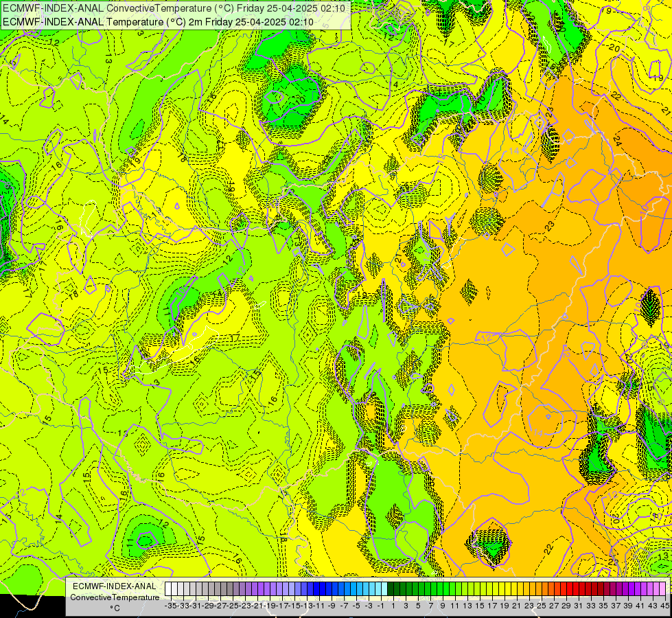Pick the white swatch at legend's left end
Viewport: 672px width, 618px height.
tap(168, 589)
